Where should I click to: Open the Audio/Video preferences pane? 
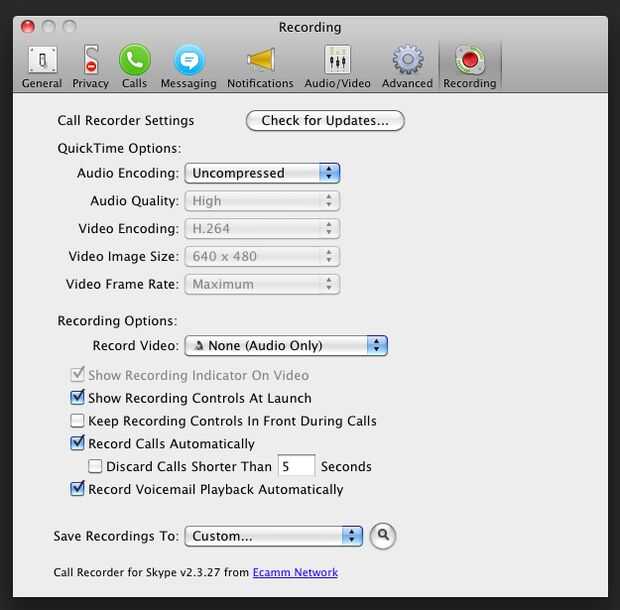[x=337, y=66]
